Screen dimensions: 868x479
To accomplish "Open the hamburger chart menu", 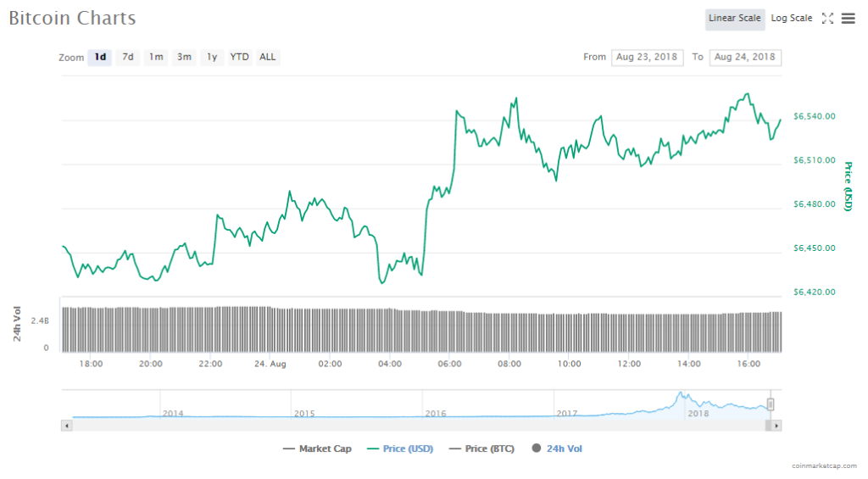I will (x=848, y=19).
